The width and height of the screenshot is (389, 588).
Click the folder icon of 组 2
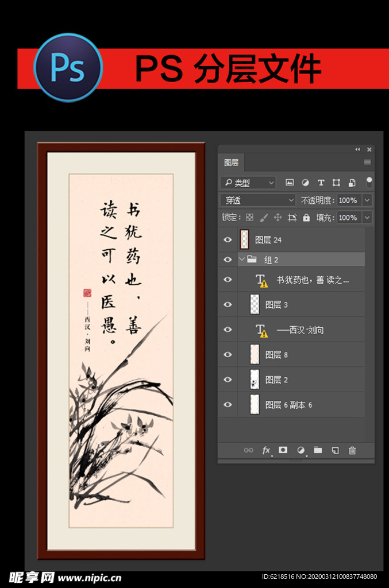click(252, 259)
